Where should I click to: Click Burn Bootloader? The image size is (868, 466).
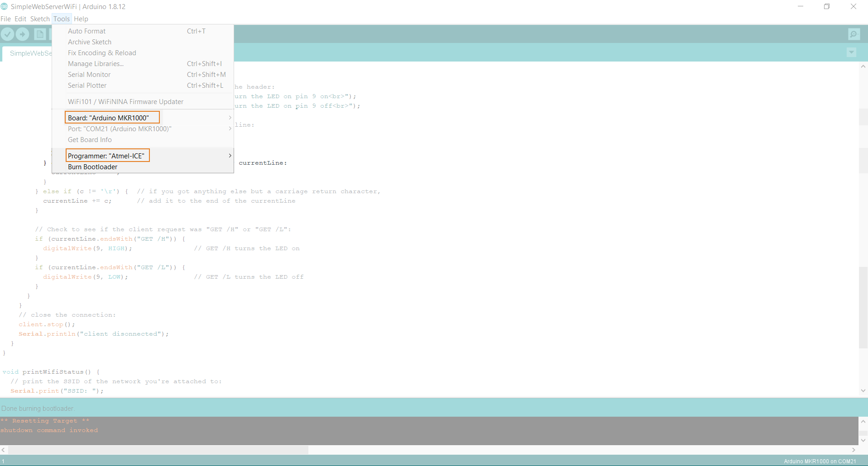(92, 167)
